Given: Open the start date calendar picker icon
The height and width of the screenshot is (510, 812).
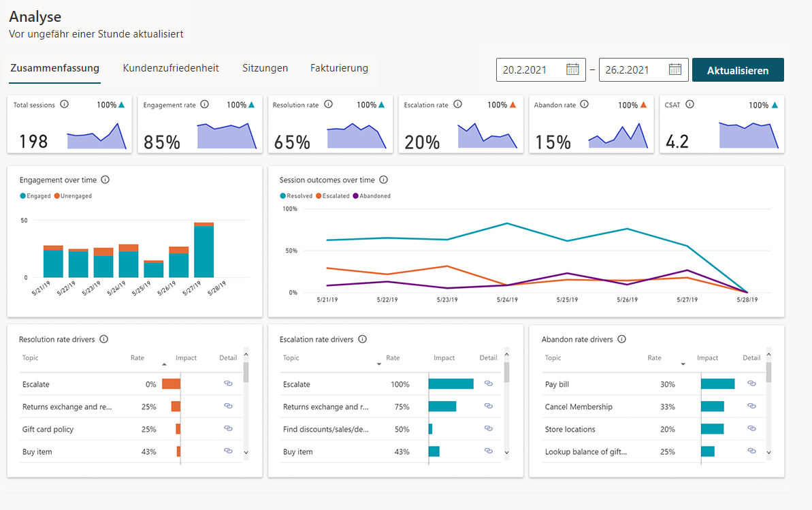Looking at the screenshot, I should [x=572, y=69].
